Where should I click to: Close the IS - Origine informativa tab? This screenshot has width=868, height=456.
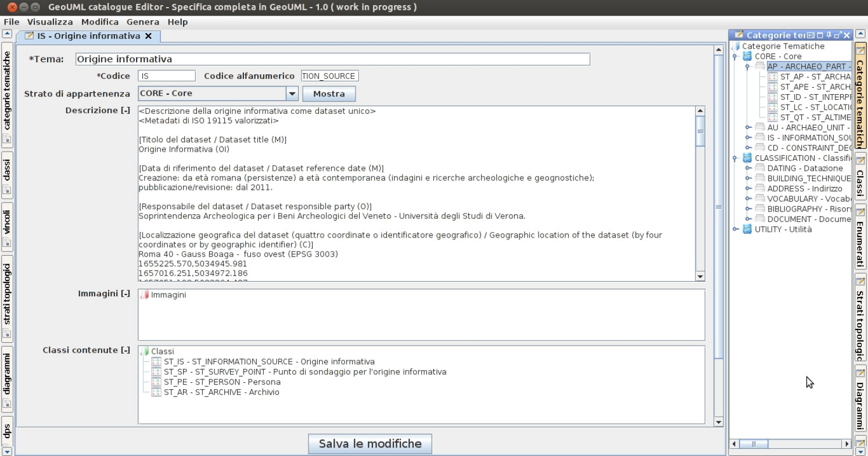point(148,36)
